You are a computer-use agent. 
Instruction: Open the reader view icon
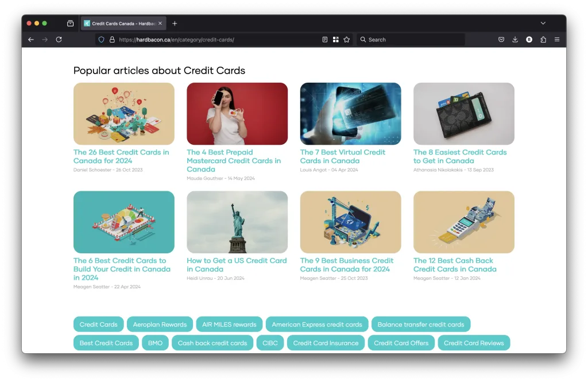click(x=325, y=40)
